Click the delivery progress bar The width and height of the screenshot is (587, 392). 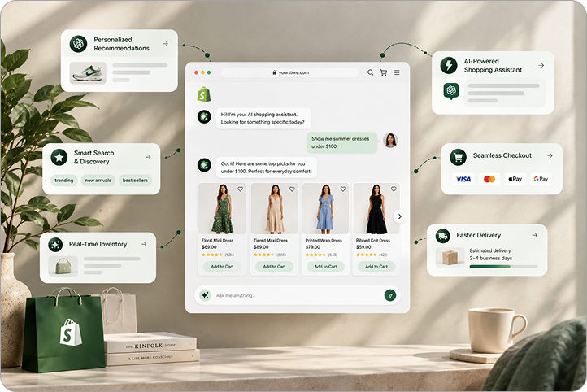(x=503, y=267)
